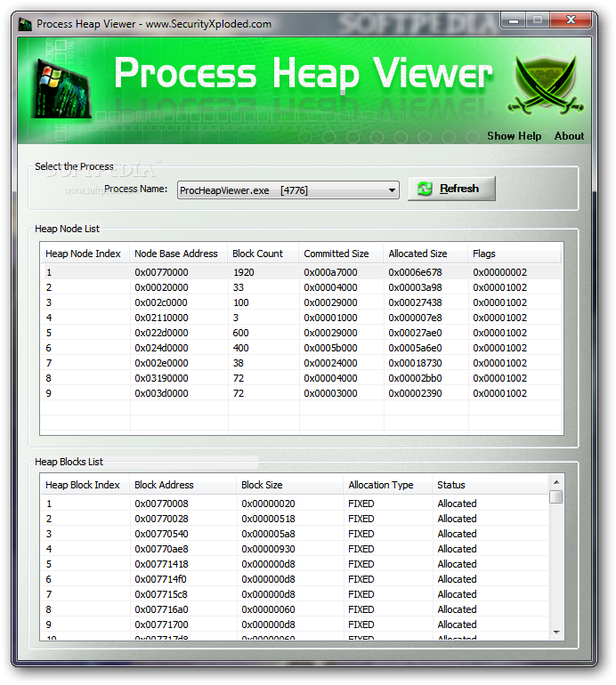Click block count value 1920
Screen dimensions: 616x685
(243, 272)
